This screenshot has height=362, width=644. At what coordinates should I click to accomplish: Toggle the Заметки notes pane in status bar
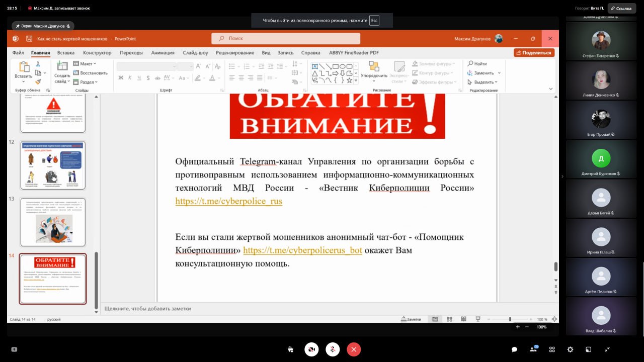411,319
